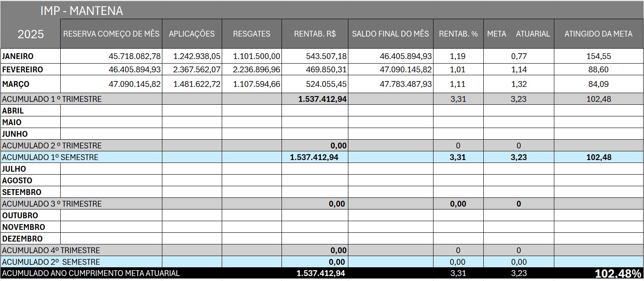Select the APLICAÇÕES column header
644x281 pixels.
pos(191,34)
